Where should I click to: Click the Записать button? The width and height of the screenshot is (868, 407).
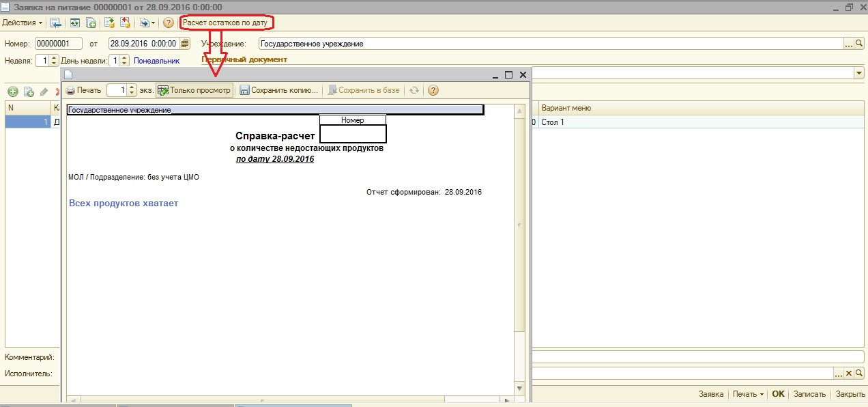pos(810,394)
